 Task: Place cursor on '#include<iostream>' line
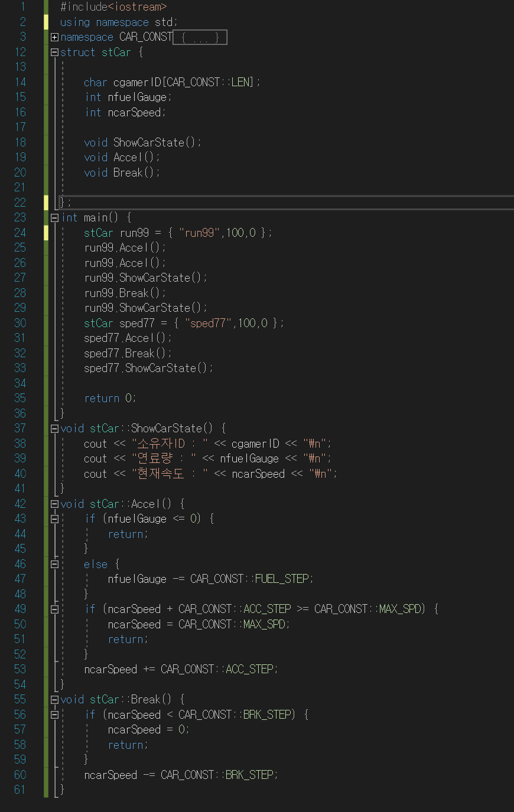point(113,7)
